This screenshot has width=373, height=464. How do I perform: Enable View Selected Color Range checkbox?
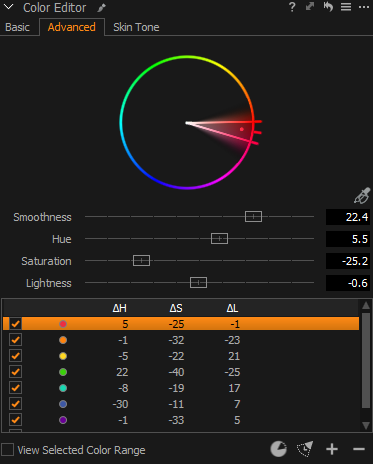coord(7,449)
